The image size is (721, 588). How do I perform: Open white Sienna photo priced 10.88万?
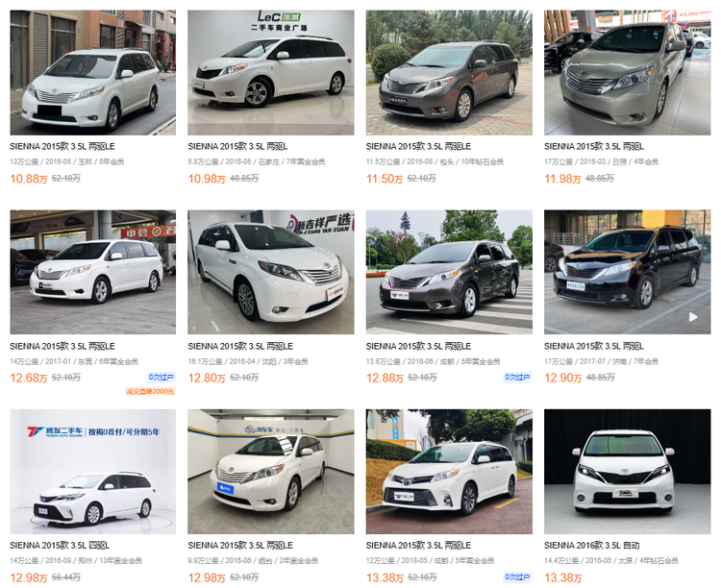(x=93, y=73)
